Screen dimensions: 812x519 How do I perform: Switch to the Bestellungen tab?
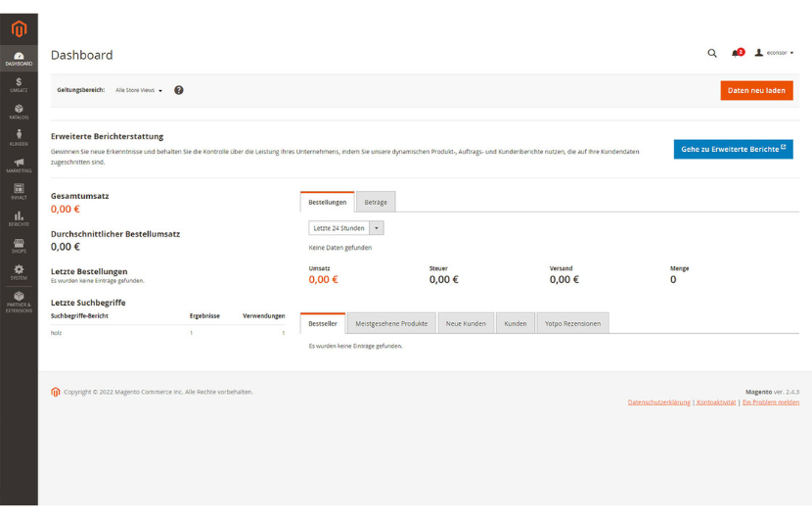[328, 202]
